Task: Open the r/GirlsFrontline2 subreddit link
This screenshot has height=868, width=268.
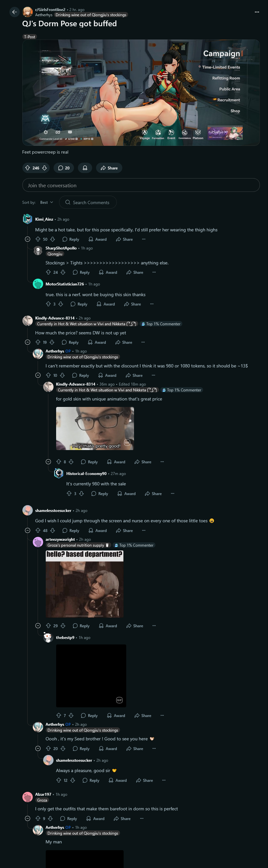Action: pyautogui.click(x=50, y=9)
